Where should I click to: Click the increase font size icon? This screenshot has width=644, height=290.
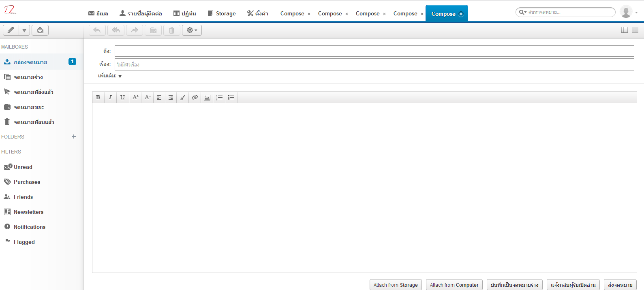(135, 98)
